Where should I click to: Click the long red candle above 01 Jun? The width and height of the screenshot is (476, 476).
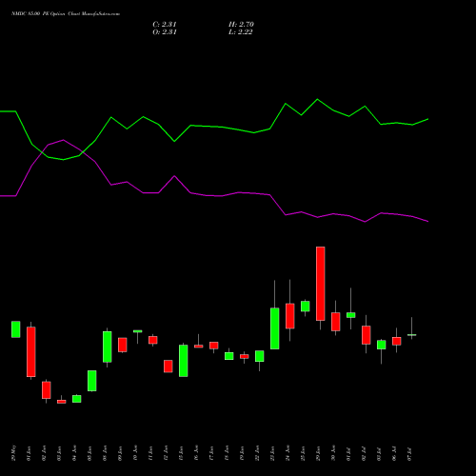tap(31, 351)
